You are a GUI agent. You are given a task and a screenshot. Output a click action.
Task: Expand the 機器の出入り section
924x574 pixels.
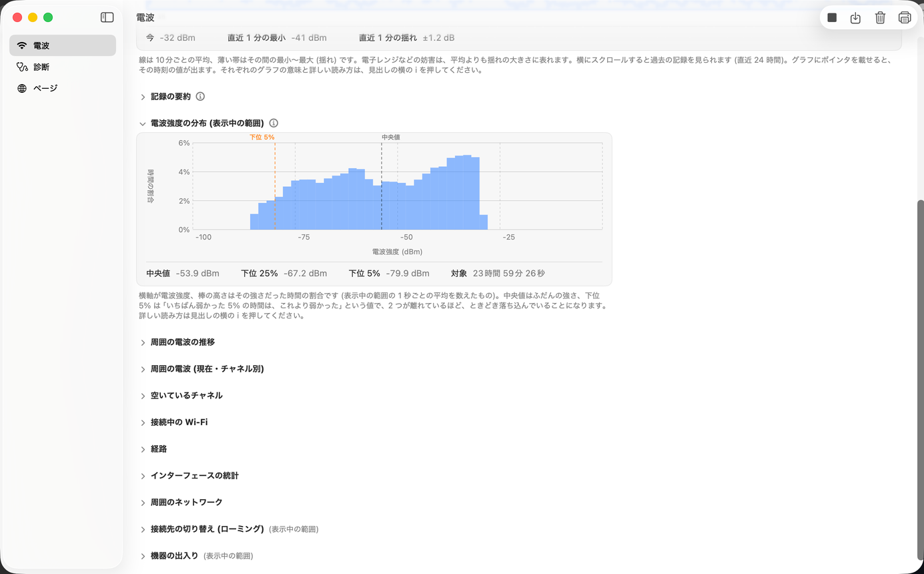click(x=143, y=556)
